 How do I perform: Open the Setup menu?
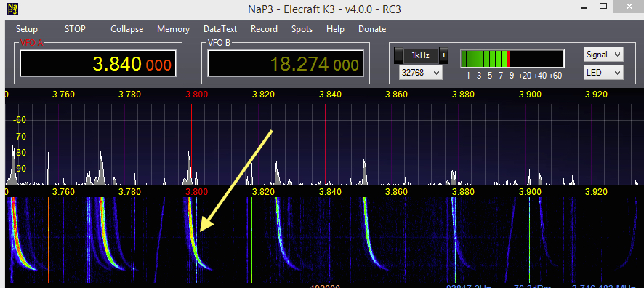coord(27,29)
